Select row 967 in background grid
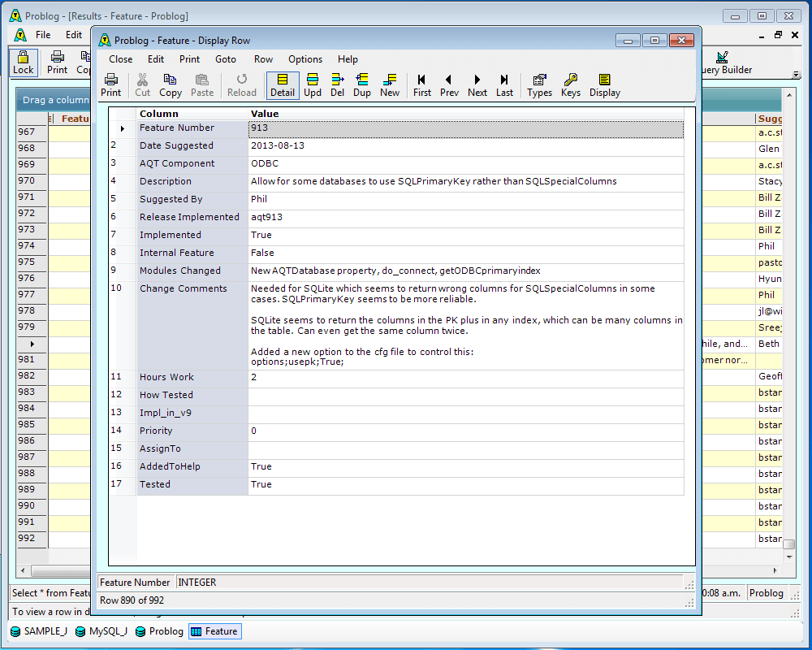Viewport: 812px width, 650px height. tap(32, 132)
